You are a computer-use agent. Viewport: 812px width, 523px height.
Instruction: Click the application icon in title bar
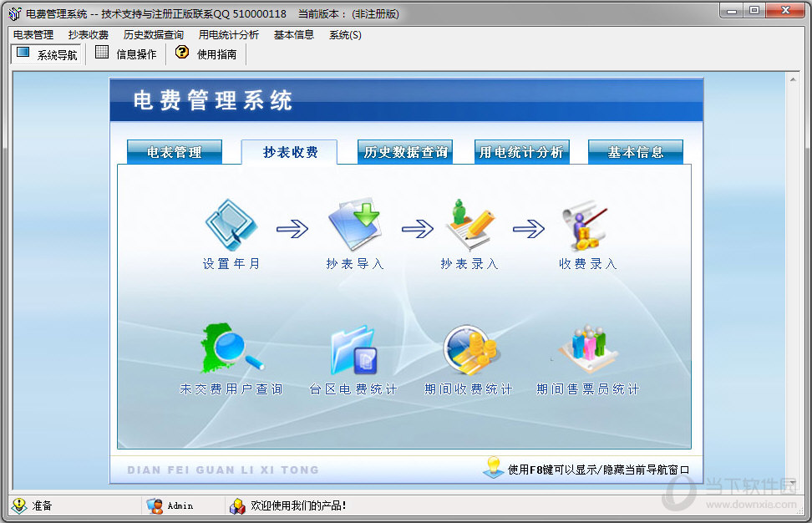click(x=14, y=13)
